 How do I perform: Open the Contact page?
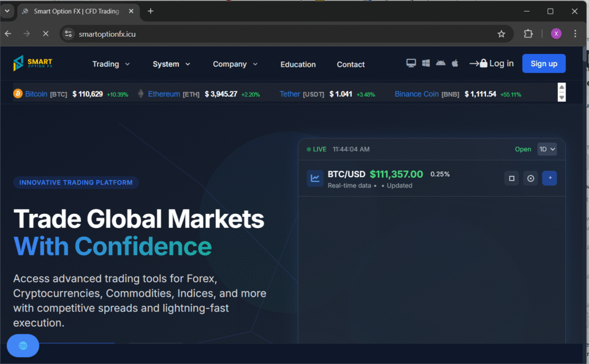click(351, 64)
